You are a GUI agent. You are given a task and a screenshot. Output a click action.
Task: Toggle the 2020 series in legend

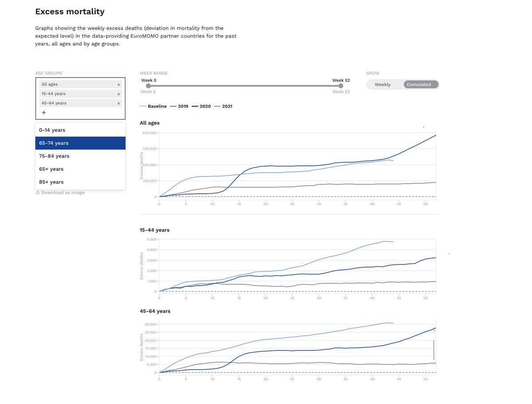pyautogui.click(x=201, y=106)
